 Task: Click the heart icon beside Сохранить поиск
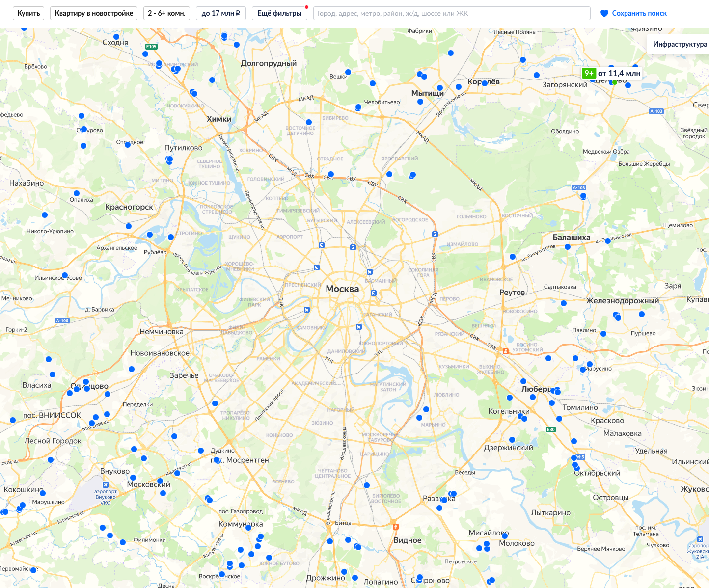pyautogui.click(x=604, y=13)
